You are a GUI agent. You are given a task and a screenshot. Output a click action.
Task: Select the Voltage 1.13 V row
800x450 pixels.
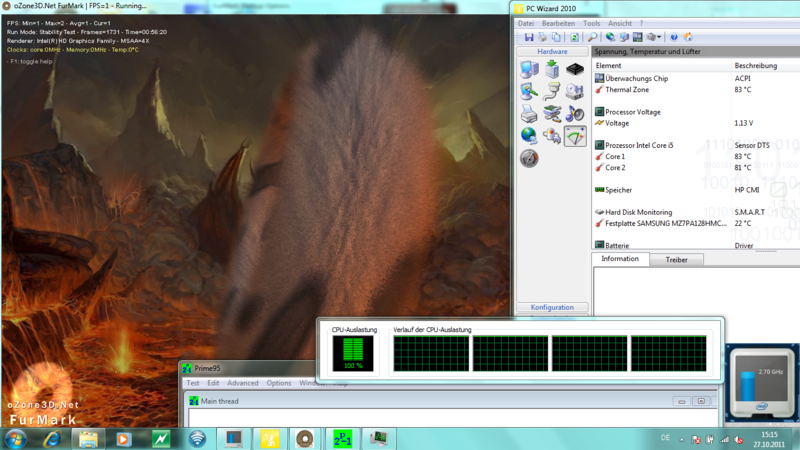[x=696, y=123]
